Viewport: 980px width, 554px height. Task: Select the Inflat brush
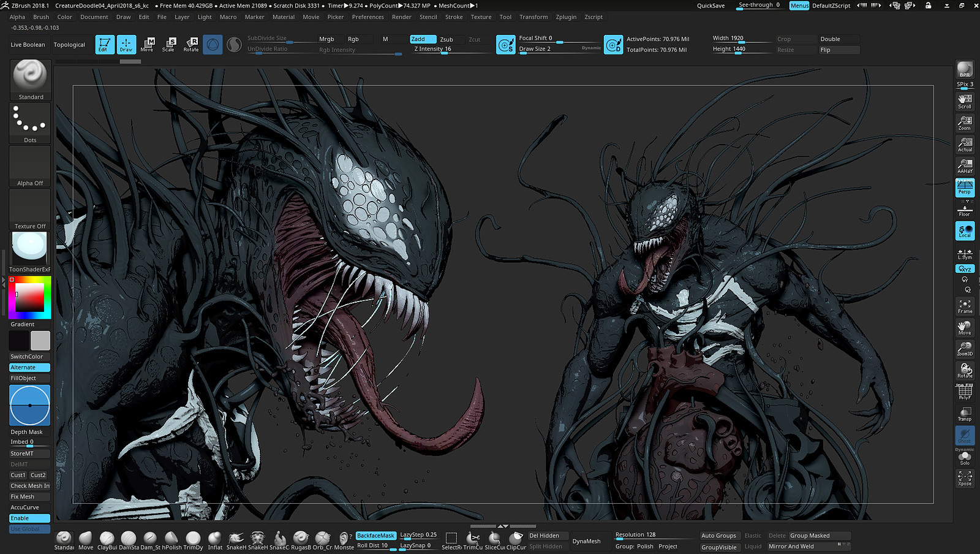point(215,540)
